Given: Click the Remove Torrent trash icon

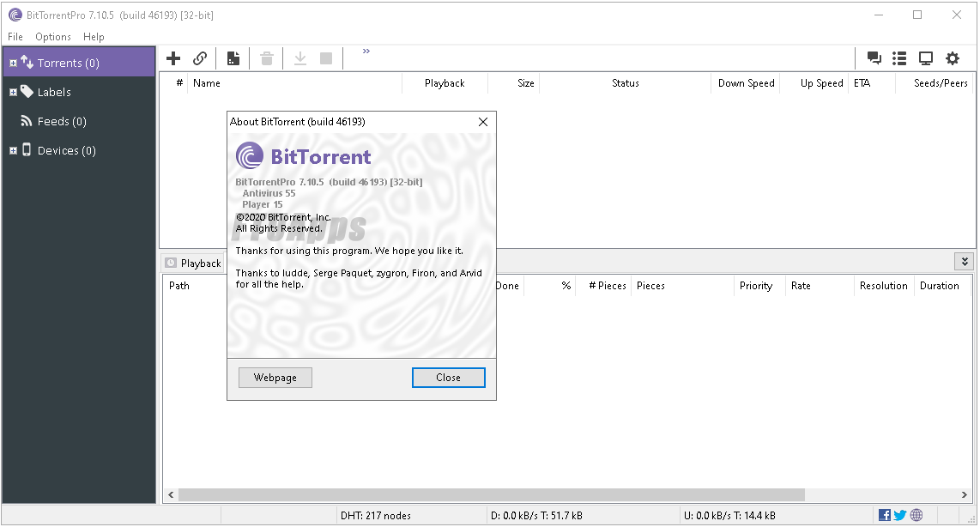Looking at the screenshot, I should (267, 58).
